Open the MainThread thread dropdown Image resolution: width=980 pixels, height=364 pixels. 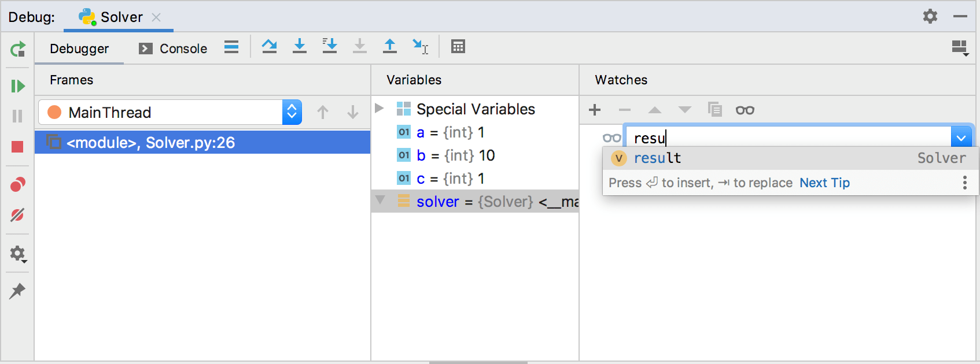tap(292, 112)
